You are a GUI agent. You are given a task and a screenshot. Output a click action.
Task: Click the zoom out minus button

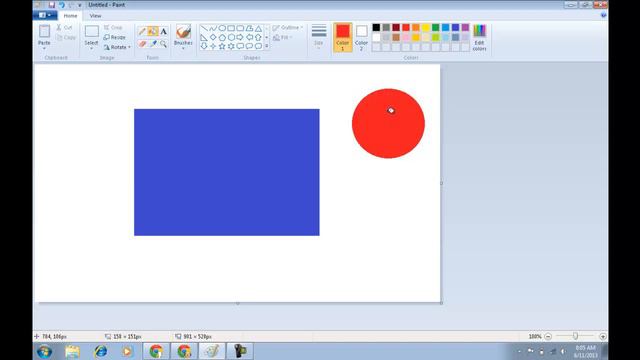click(x=548, y=336)
